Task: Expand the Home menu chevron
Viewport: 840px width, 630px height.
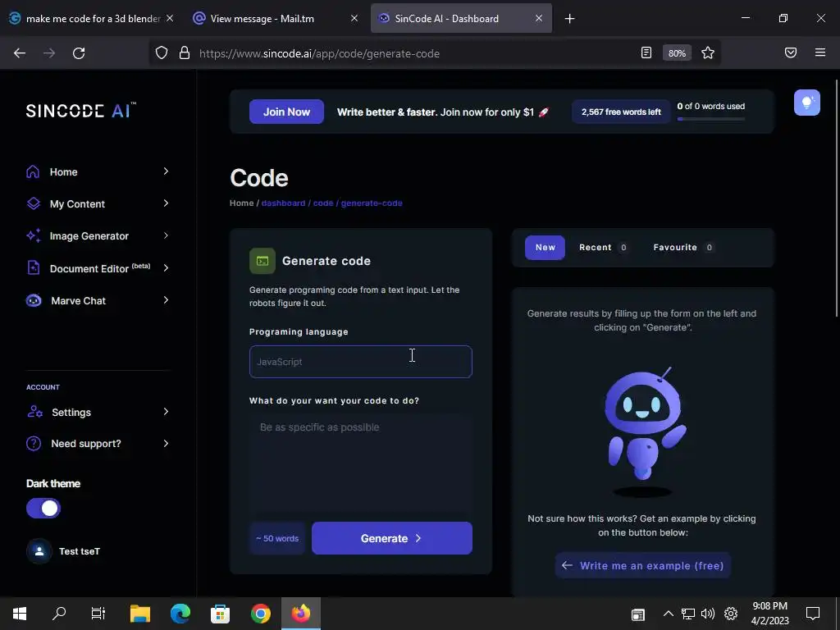Action: pyautogui.click(x=166, y=171)
